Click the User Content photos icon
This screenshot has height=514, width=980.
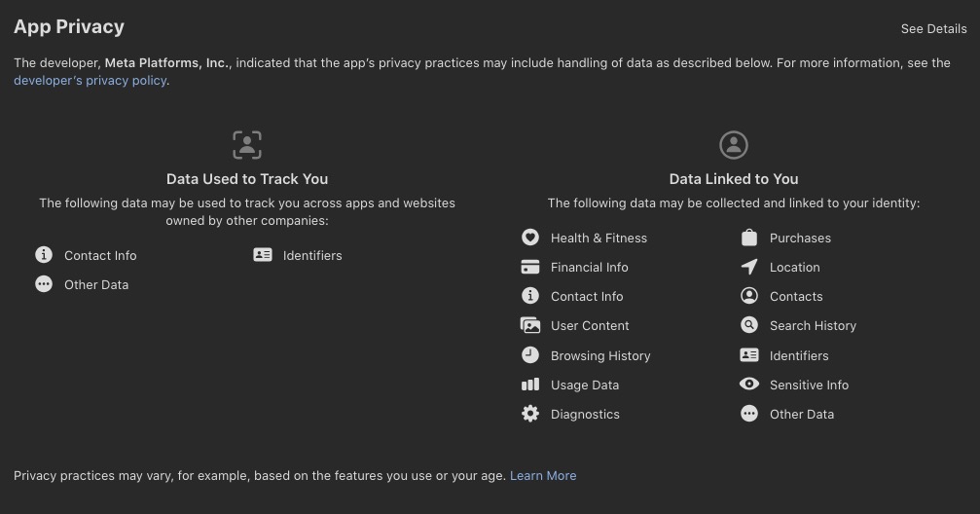(530, 325)
